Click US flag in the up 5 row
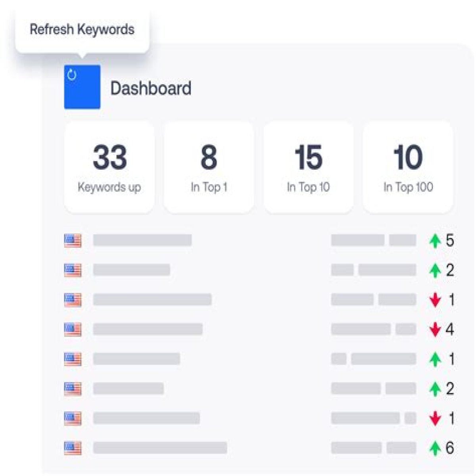The width and height of the screenshot is (476, 476). click(73, 240)
